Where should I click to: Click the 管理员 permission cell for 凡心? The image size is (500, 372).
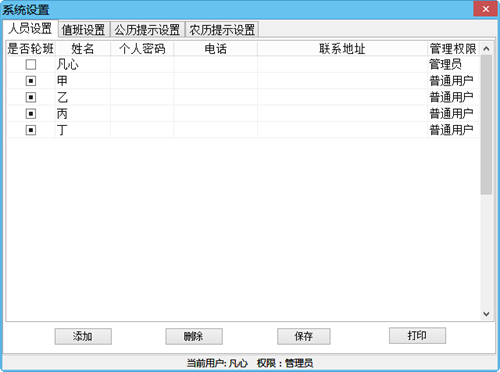click(453, 64)
